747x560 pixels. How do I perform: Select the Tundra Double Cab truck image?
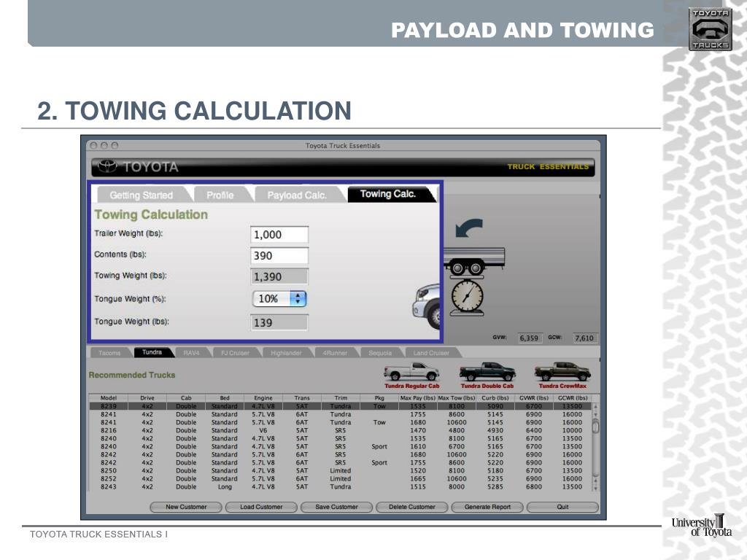click(x=487, y=371)
